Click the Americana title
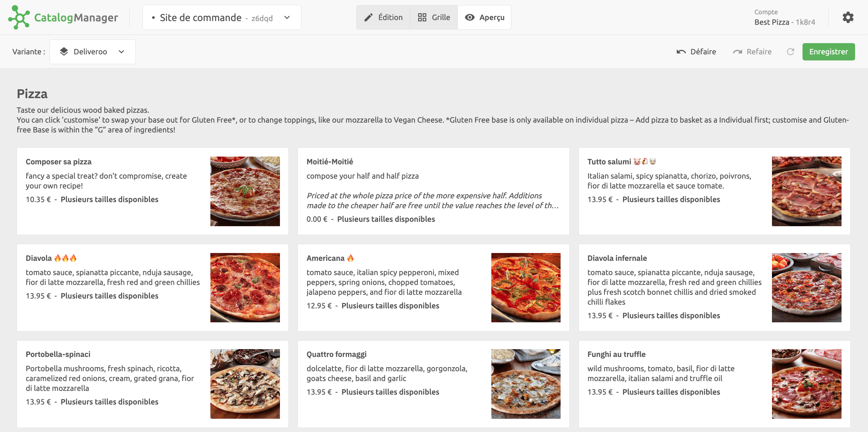868x432 pixels. click(x=325, y=258)
